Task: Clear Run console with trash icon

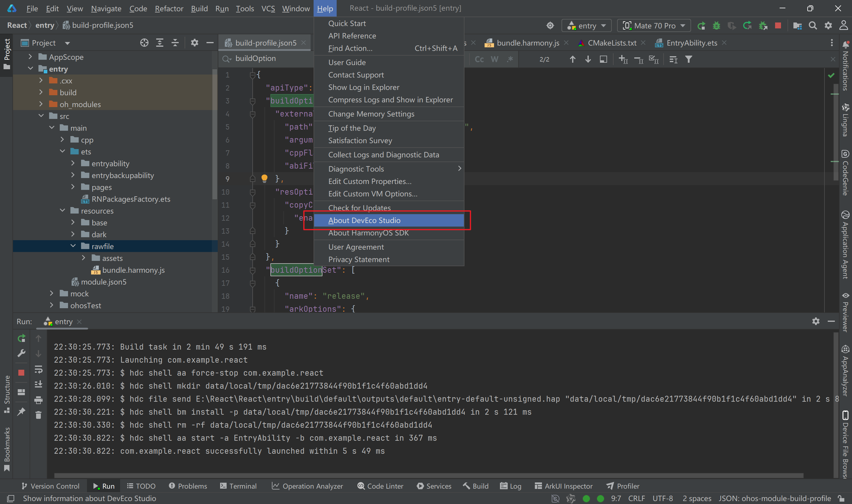Action: click(x=38, y=415)
